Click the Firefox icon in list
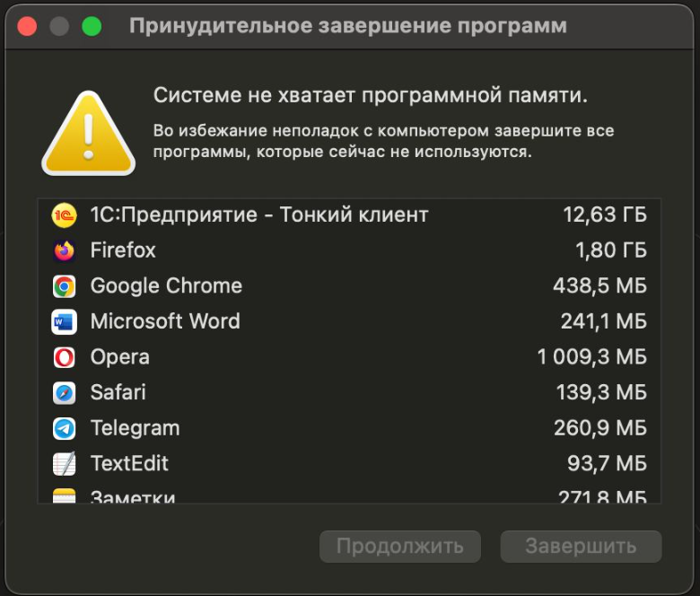Image resolution: width=700 pixels, height=596 pixels. click(x=65, y=250)
